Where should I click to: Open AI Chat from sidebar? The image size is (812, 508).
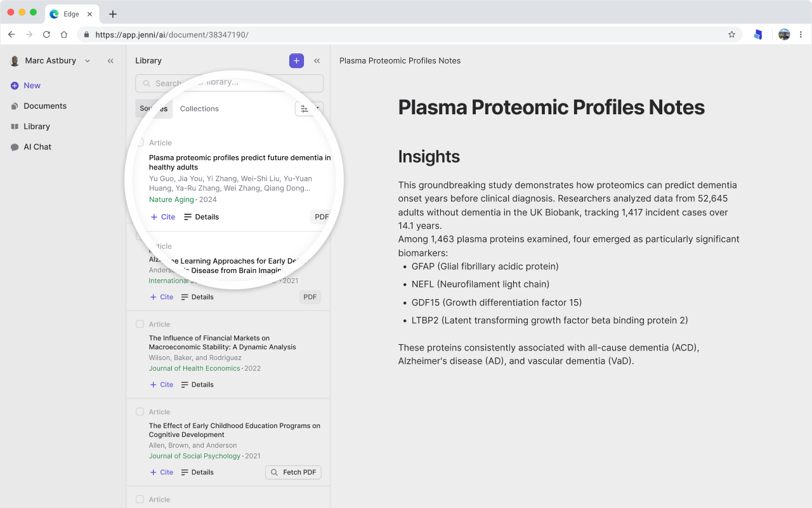37,147
